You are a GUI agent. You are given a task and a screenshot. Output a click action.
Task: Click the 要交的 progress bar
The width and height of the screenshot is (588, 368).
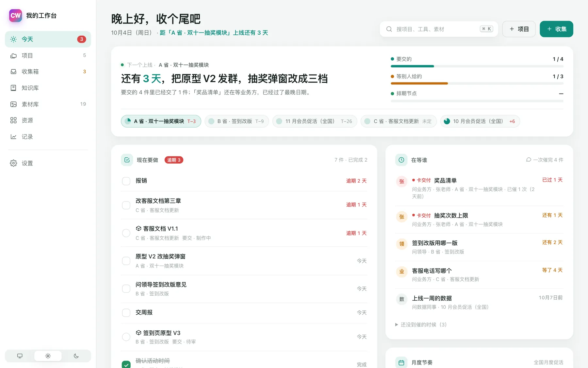[477, 66]
